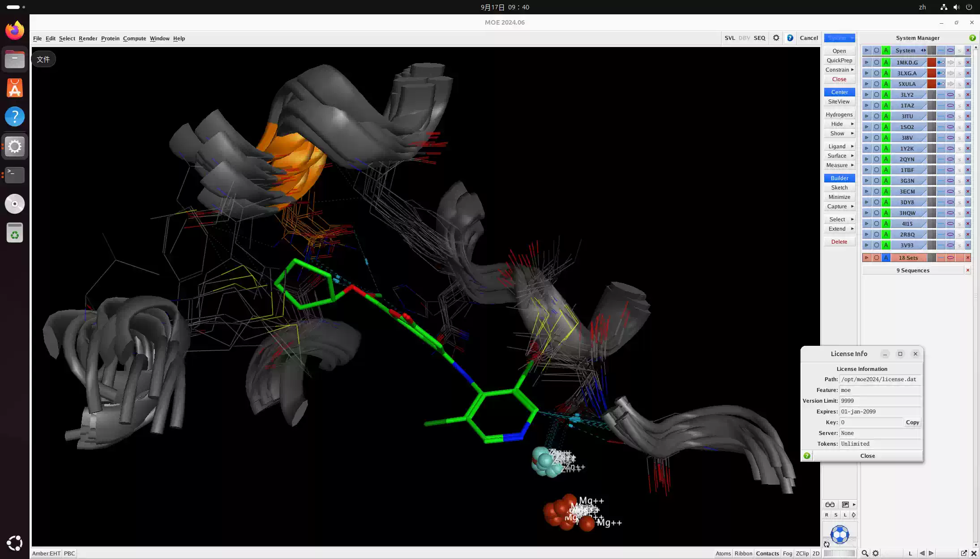Click the red color swatch for 3LXG.A

[932, 73]
